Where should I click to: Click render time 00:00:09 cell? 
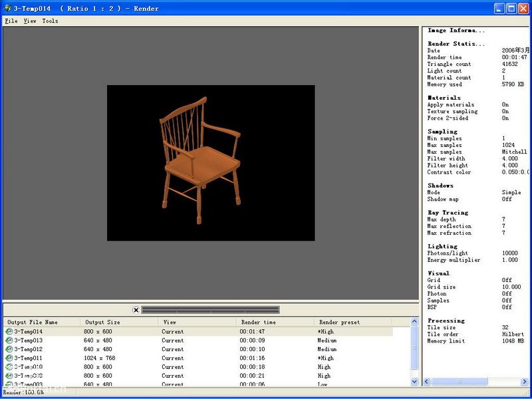click(x=252, y=340)
